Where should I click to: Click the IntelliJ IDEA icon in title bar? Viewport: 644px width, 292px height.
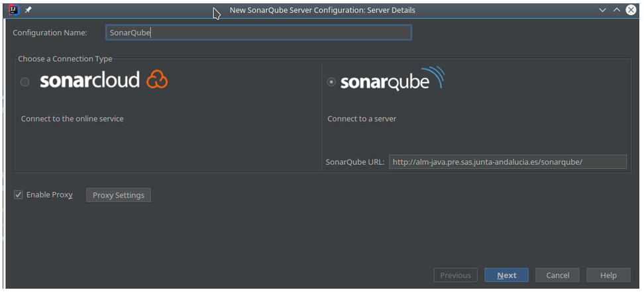tap(14, 10)
